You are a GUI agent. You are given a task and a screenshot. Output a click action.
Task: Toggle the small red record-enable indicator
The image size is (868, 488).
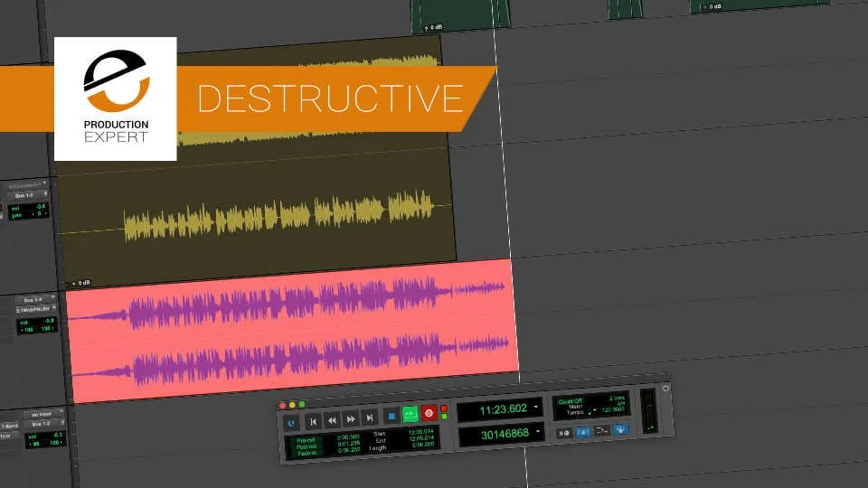tap(443, 408)
